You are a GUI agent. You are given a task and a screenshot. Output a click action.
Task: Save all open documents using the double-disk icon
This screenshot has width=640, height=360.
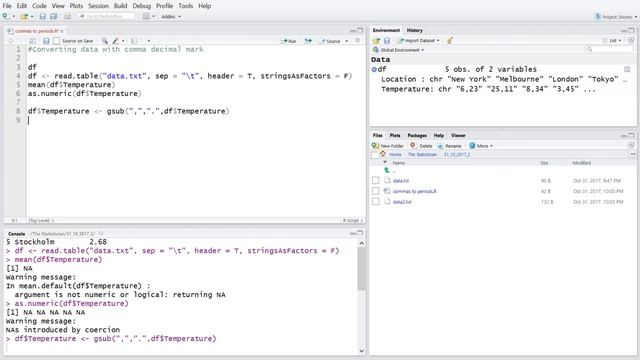tap(53, 16)
